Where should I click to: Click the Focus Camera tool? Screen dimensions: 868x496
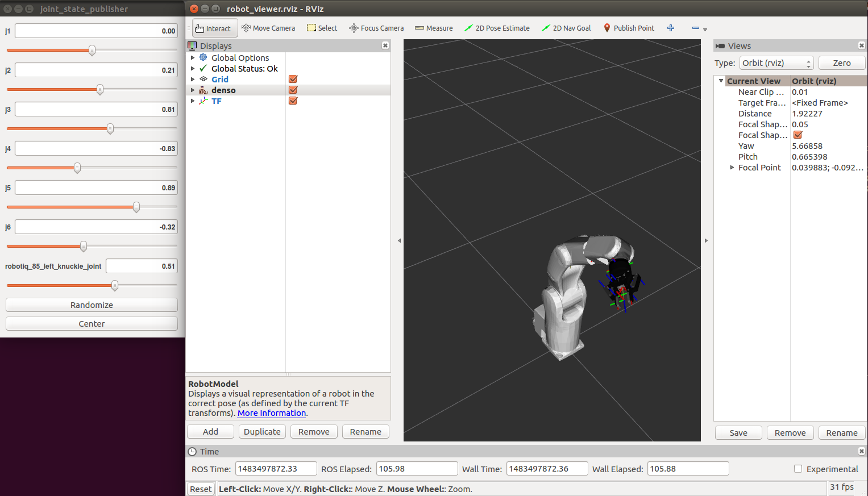[376, 28]
